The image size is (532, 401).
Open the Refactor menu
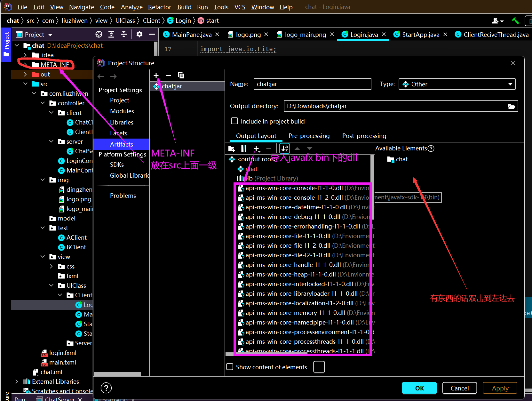coord(159,7)
